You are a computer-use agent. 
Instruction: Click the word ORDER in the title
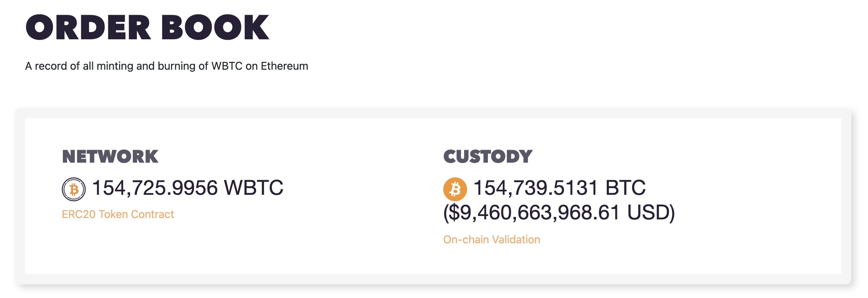click(x=88, y=27)
